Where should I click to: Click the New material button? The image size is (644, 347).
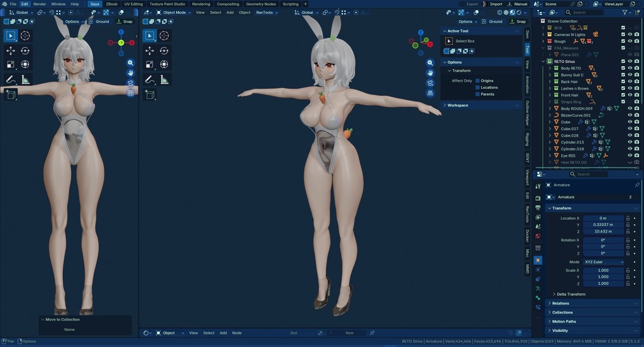(x=350, y=333)
